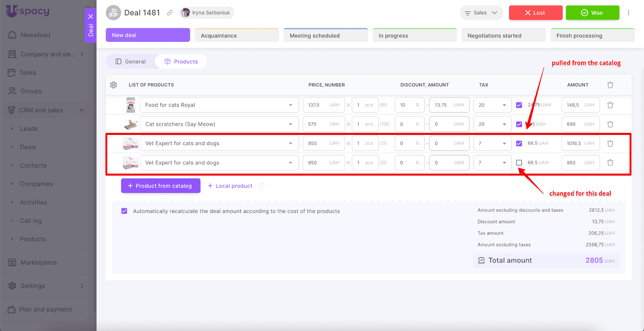
Task: Click trash icon for Cat scratchers row
Action: pyautogui.click(x=610, y=124)
